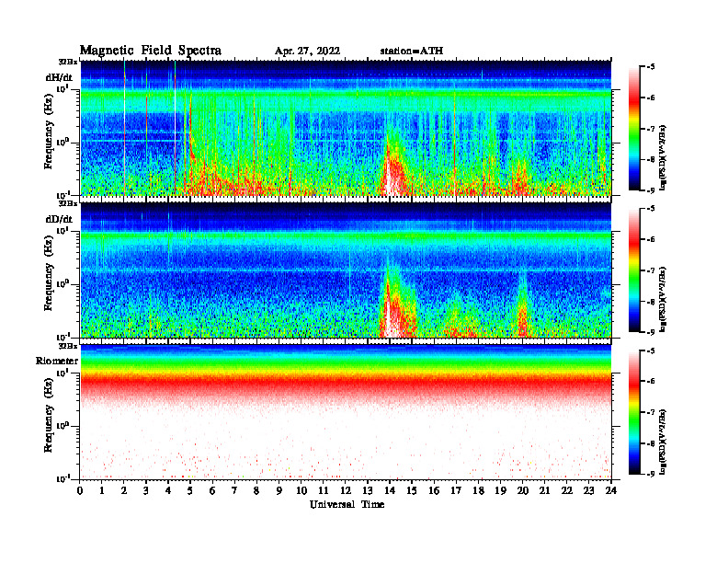Click the "19" tick on Universal Time axis
The height and width of the screenshot is (563, 728).
click(x=500, y=490)
